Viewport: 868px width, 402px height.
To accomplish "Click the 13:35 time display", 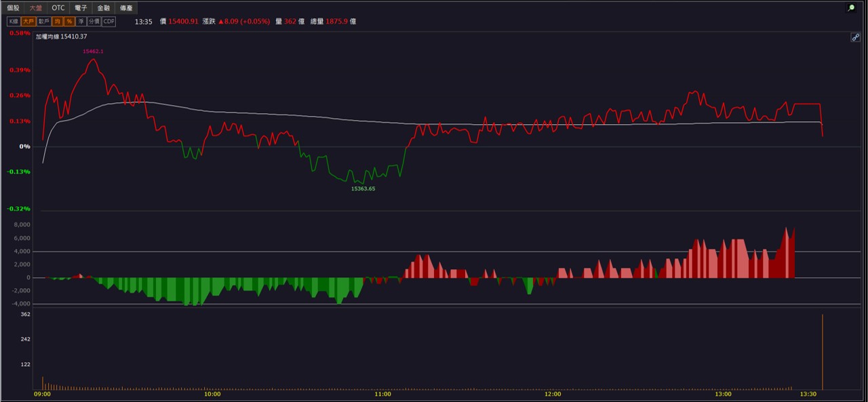I will 143,22.
